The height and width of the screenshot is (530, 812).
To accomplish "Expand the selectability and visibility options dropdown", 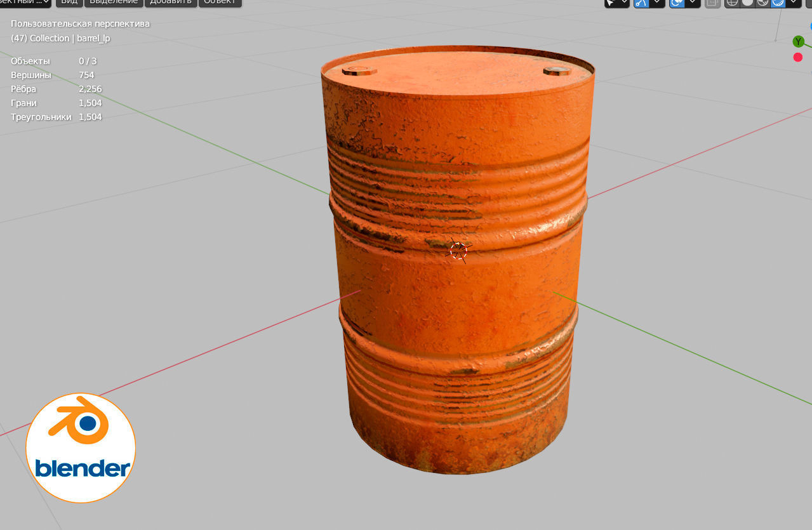I will [x=624, y=3].
